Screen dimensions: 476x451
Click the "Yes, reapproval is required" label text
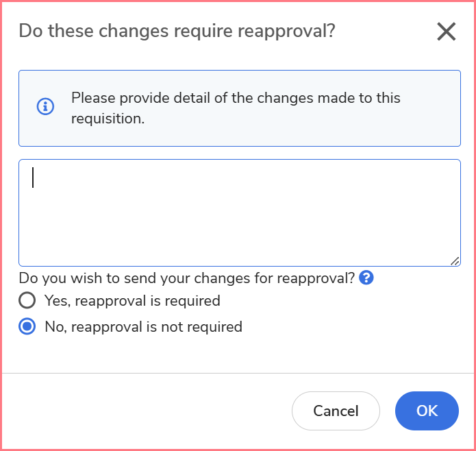coord(132,300)
